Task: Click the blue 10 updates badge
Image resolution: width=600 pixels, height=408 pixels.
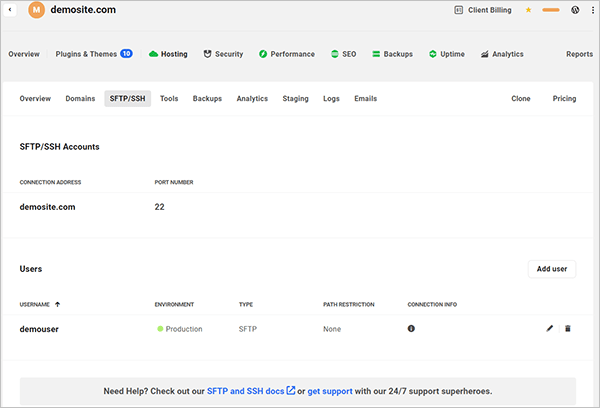Action: [x=126, y=54]
